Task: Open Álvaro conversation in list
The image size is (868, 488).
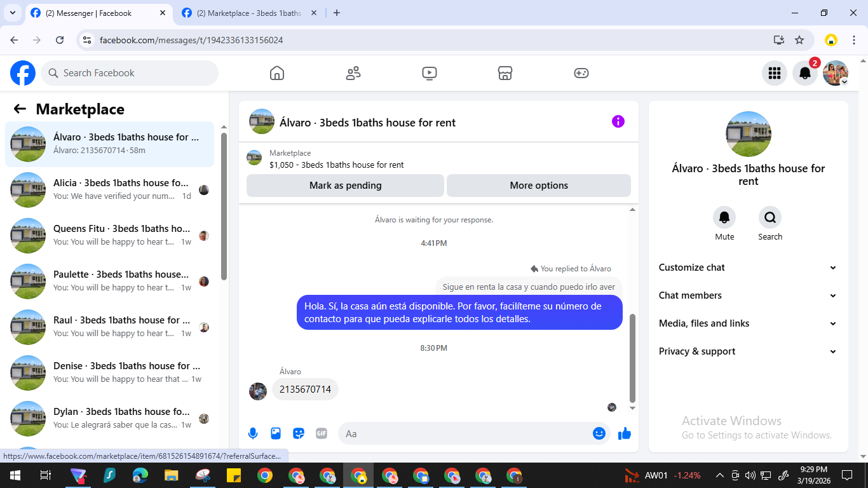Action: click(x=110, y=144)
